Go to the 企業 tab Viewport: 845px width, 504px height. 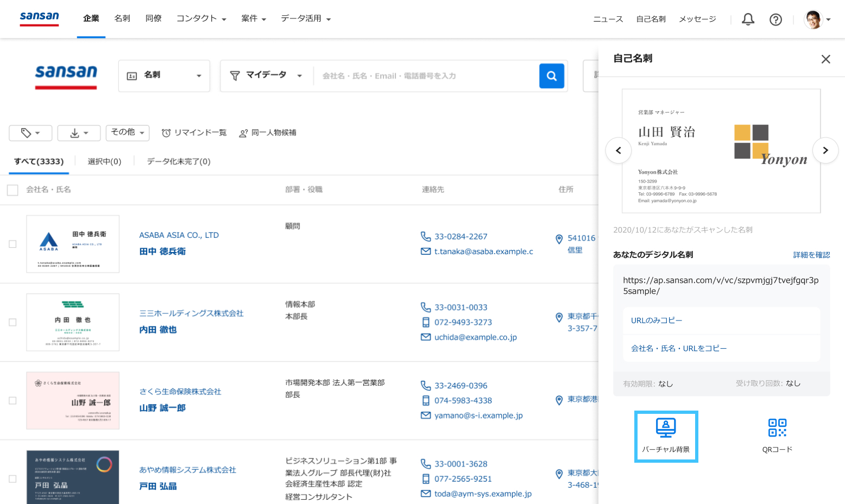pos(91,18)
